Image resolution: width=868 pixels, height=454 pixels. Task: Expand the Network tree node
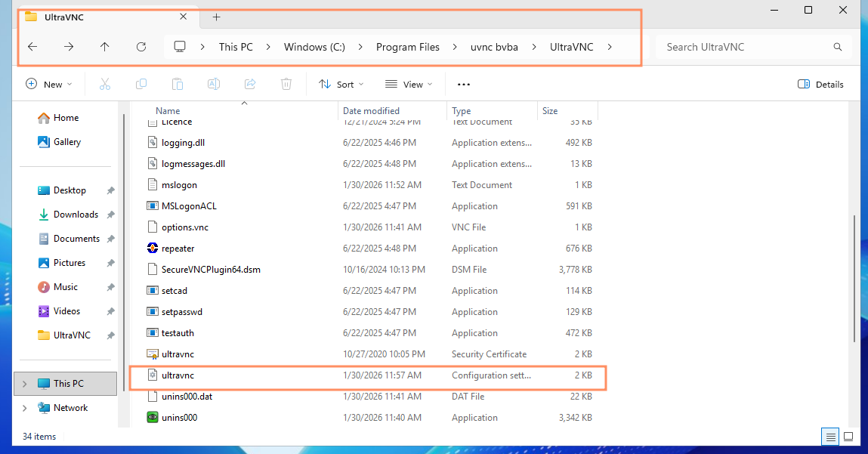(x=24, y=408)
